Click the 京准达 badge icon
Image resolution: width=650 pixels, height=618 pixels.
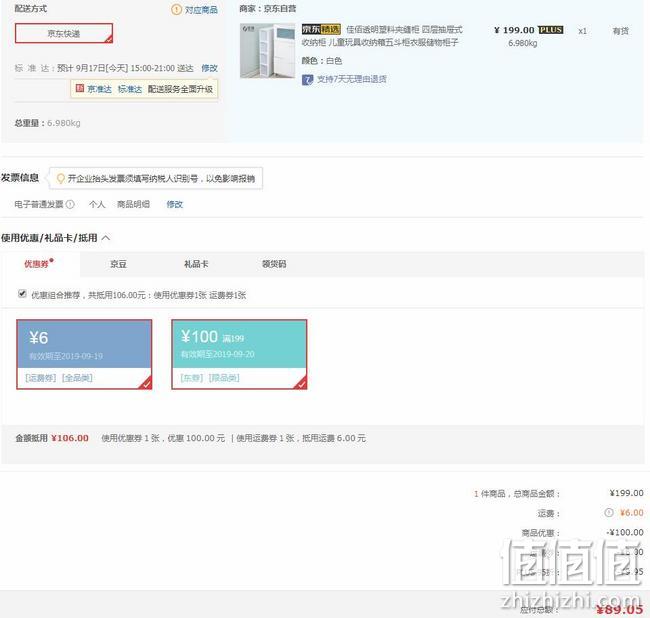80,88
